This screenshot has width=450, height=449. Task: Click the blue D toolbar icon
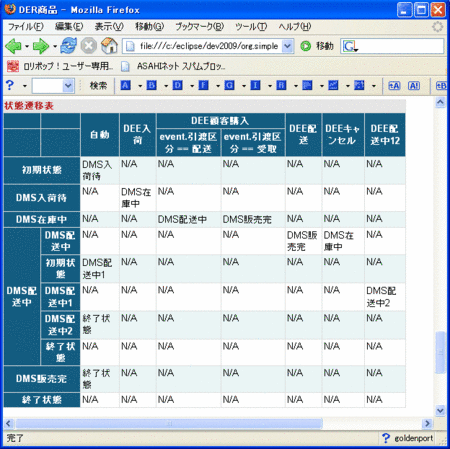177,85
